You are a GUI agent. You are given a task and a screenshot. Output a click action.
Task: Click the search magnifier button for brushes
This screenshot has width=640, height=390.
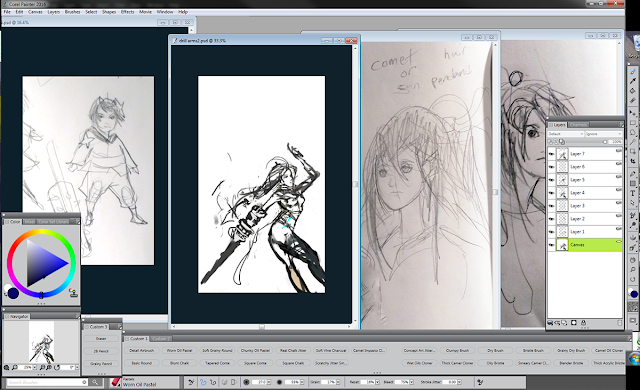coord(95,382)
